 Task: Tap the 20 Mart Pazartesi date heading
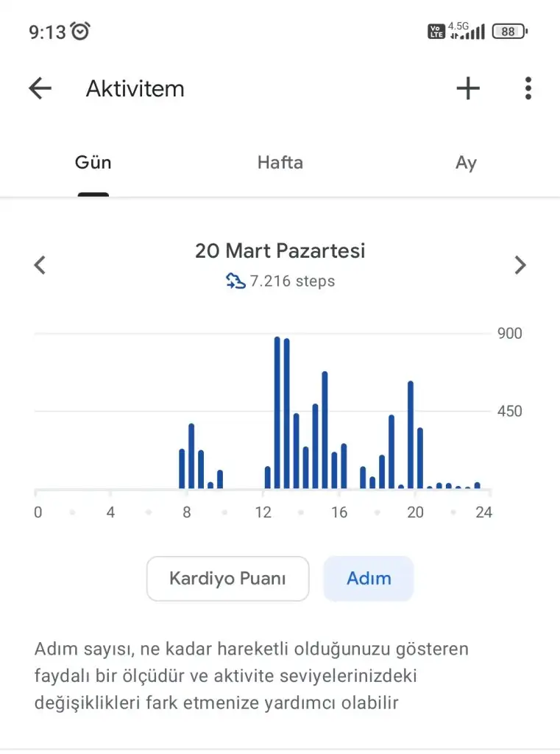[280, 251]
